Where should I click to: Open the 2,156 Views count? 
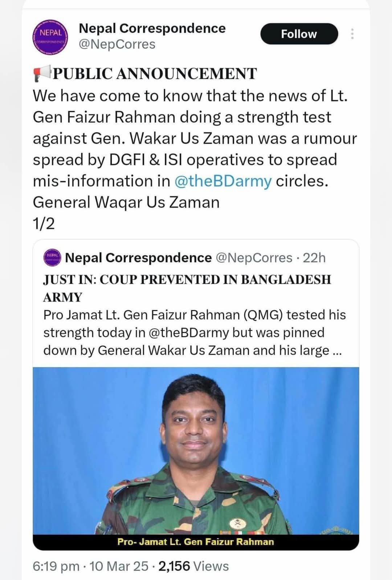[x=193, y=566]
